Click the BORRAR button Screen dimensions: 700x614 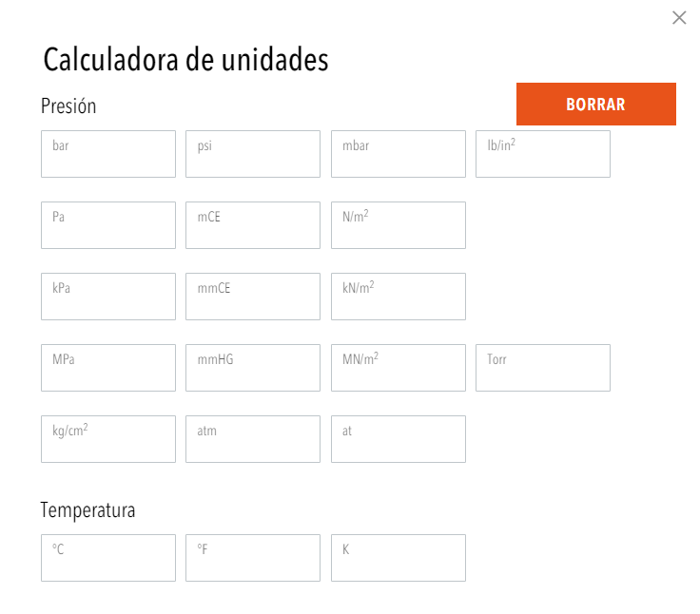pos(596,104)
